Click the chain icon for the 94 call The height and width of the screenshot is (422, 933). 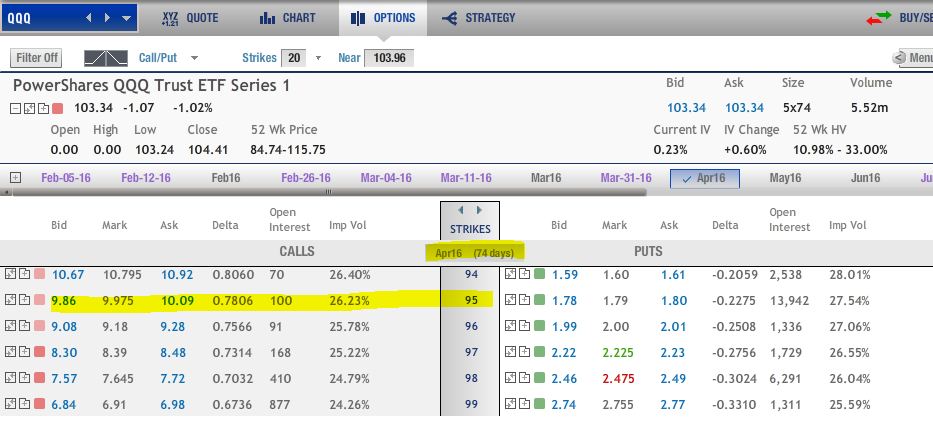[10, 274]
